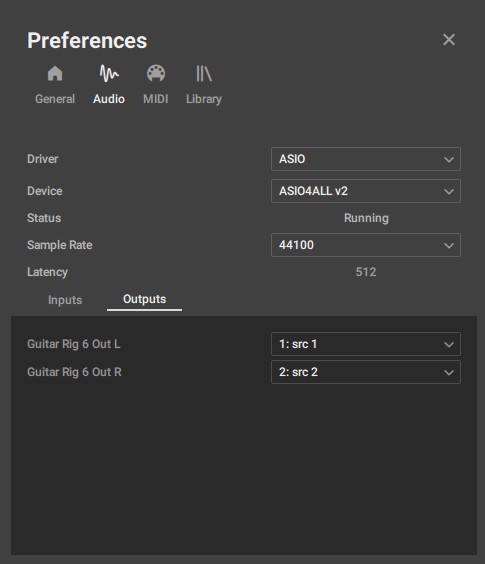Select the Outputs tab

pyautogui.click(x=145, y=299)
